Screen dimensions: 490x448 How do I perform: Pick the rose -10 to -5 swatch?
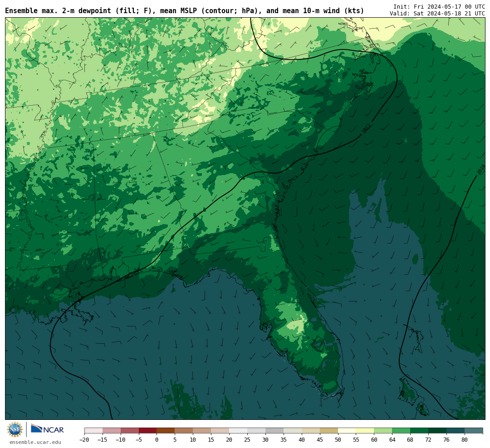click(x=130, y=431)
